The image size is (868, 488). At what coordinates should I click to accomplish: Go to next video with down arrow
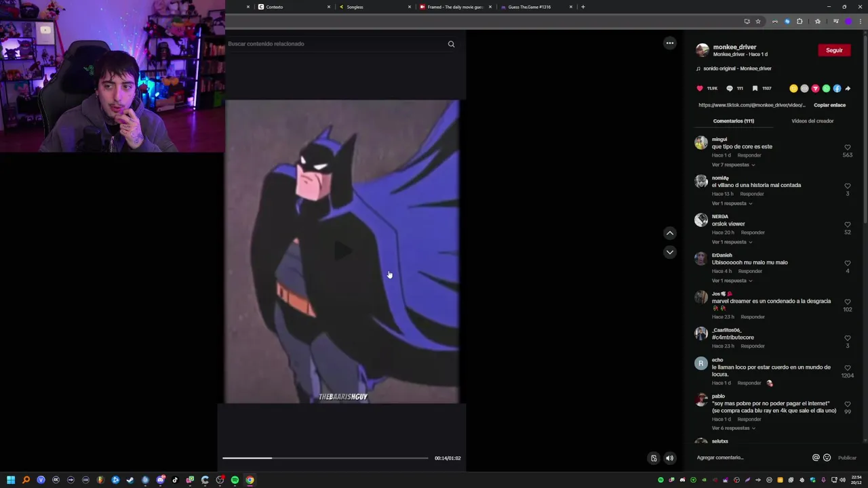coord(670,252)
